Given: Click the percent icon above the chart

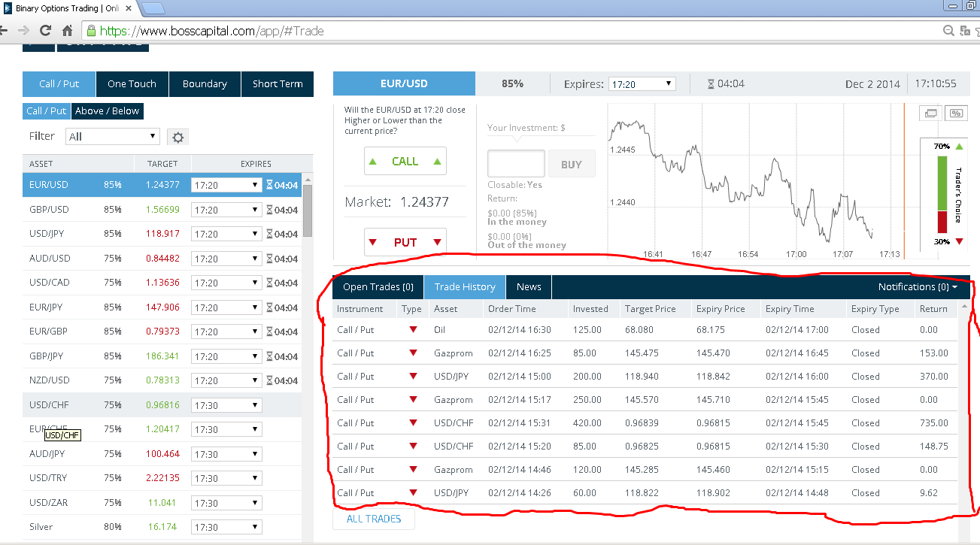Looking at the screenshot, I should tap(955, 113).
